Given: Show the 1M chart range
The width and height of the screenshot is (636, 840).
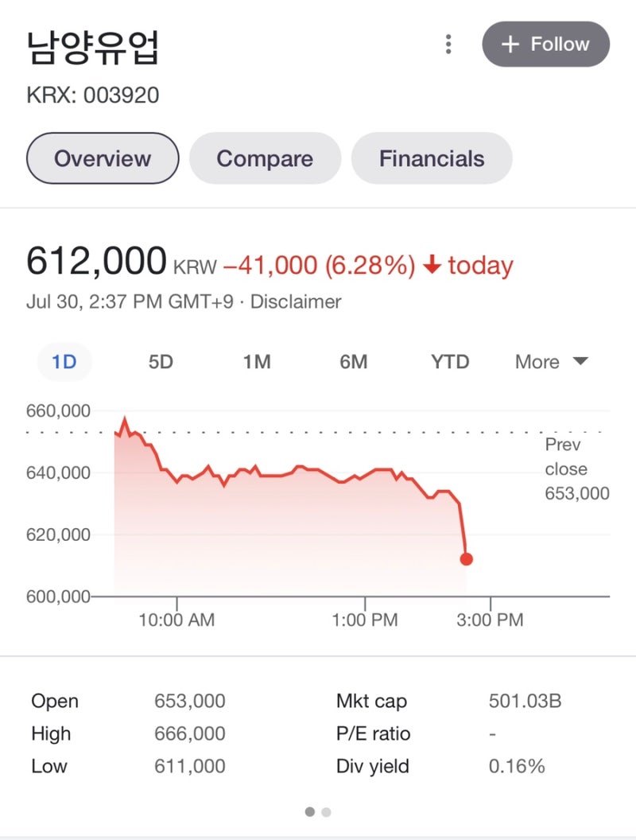Looking at the screenshot, I should click(x=257, y=362).
